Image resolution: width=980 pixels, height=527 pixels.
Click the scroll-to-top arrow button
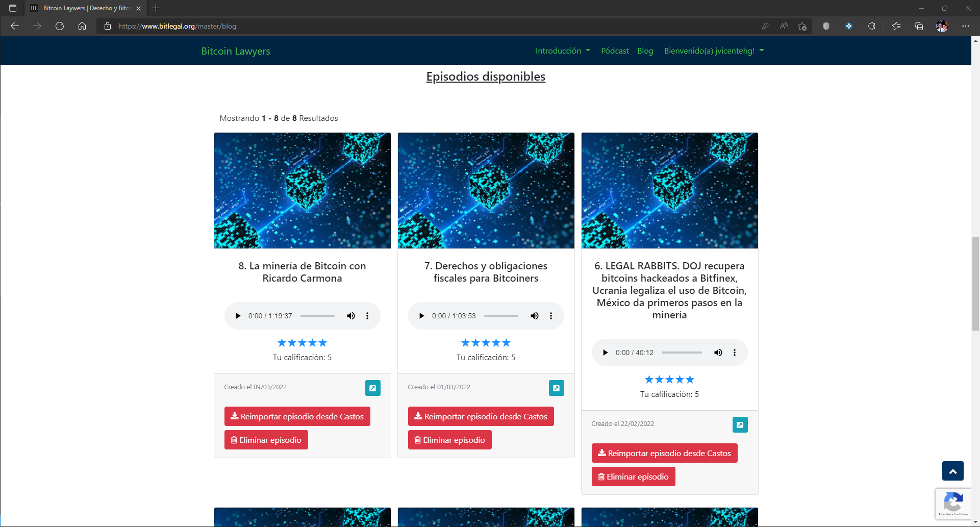(x=953, y=471)
